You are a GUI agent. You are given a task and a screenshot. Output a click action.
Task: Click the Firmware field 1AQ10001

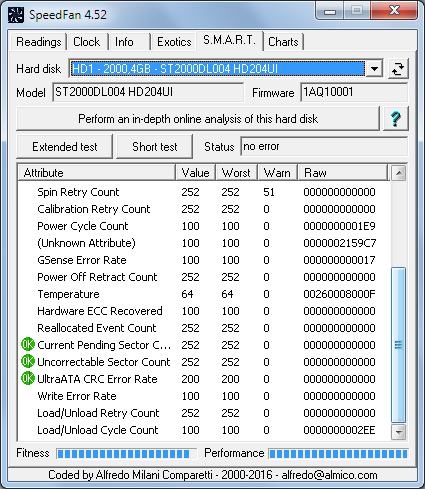pos(354,92)
